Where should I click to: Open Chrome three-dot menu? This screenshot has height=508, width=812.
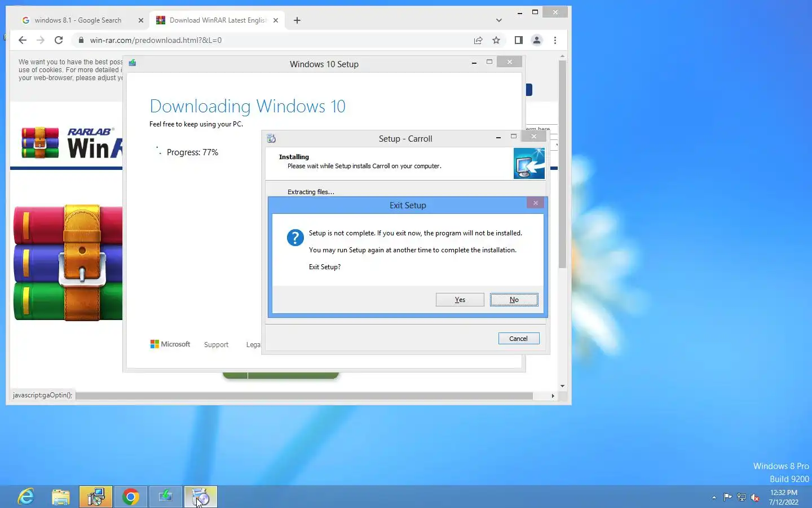click(555, 40)
